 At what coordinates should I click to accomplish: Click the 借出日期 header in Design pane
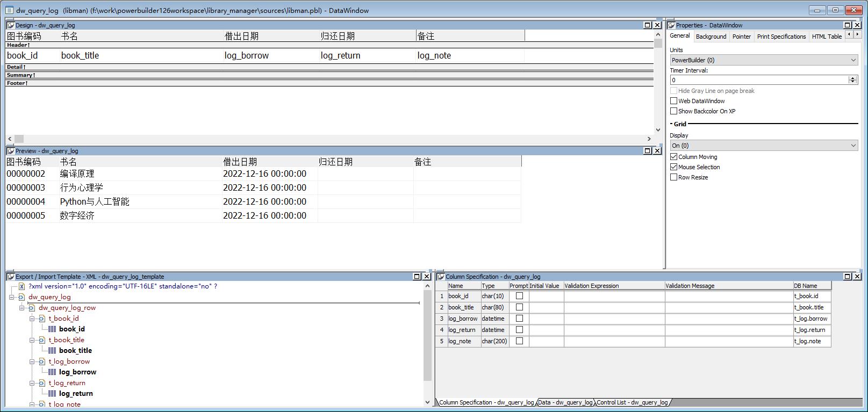tap(241, 36)
